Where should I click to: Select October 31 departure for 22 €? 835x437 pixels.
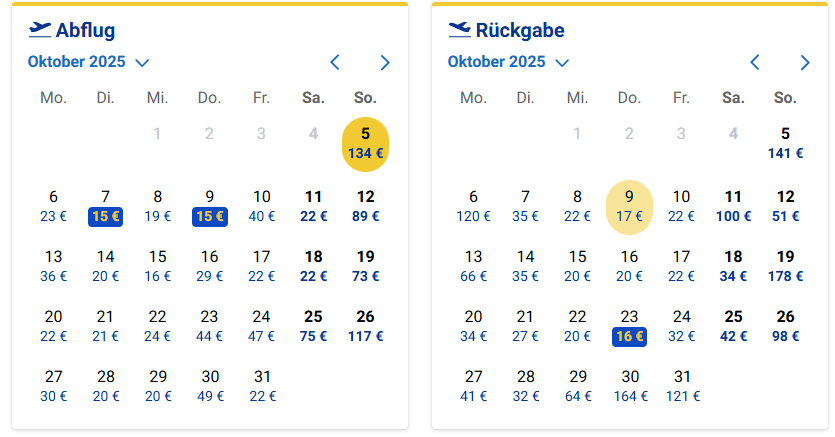(x=262, y=386)
